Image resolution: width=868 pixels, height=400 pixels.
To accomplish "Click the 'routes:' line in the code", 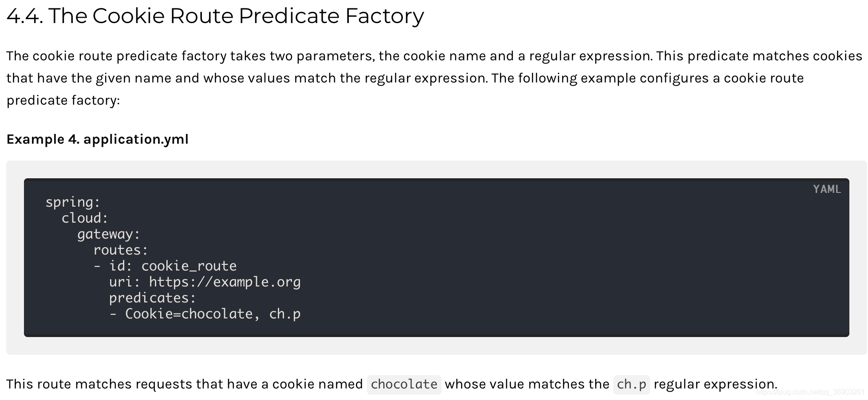I will pyautogui.click(x=121, y=250).
